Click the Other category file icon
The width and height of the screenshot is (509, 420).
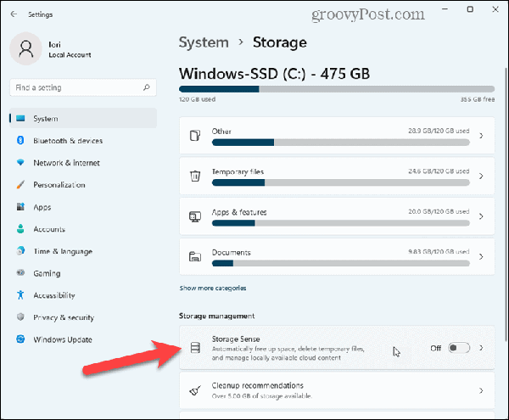point(195,136)
